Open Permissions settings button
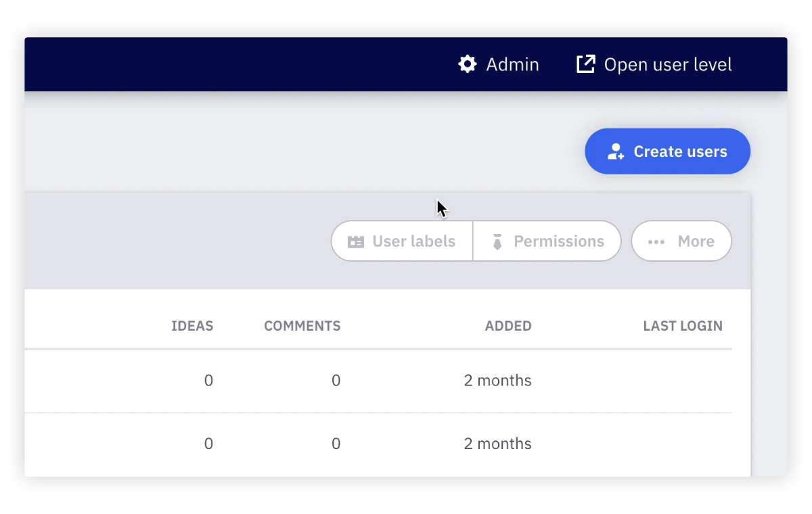812x514 pixels. point(547,241)
